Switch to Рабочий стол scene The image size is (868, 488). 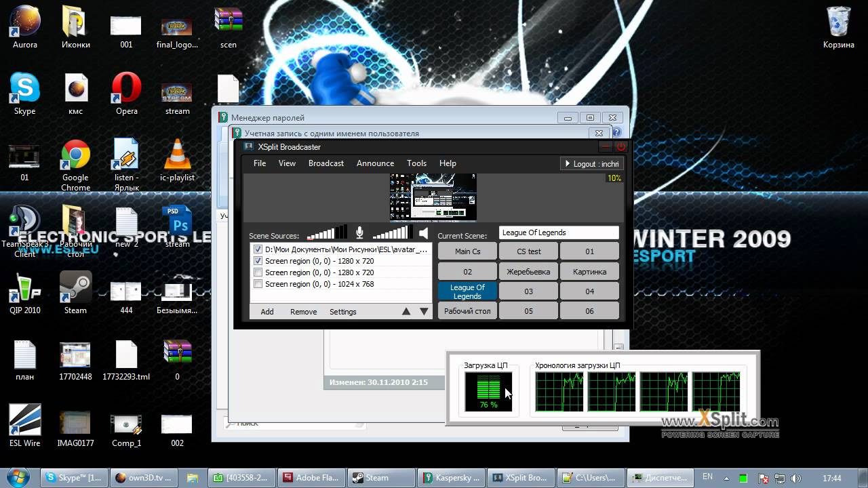tap(467, 311)
